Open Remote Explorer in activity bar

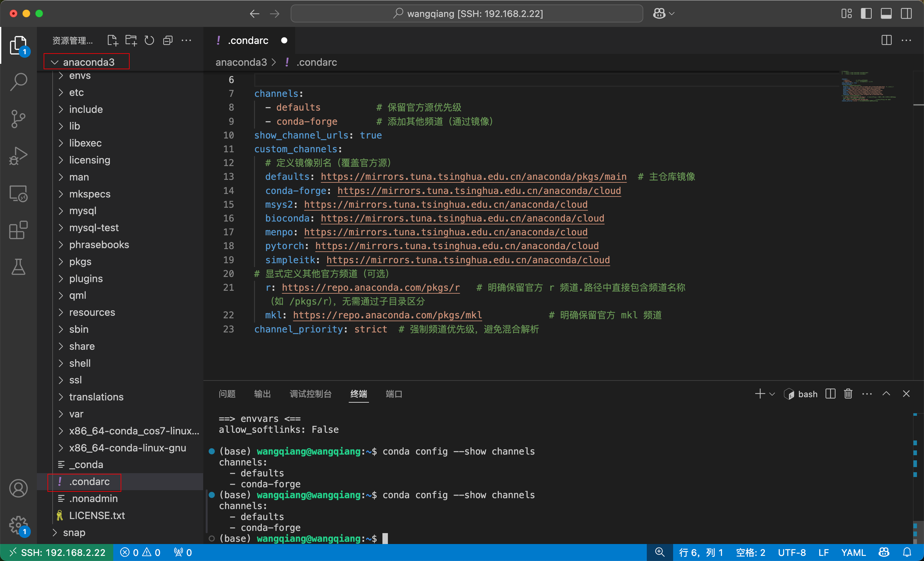click(18, 193)
